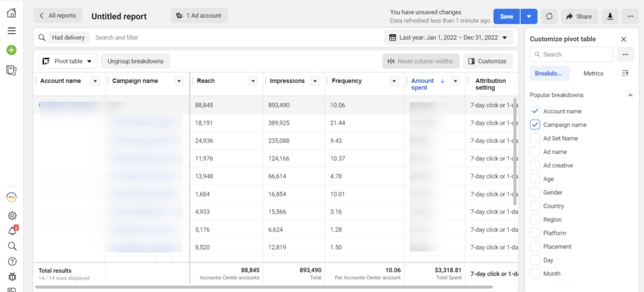Viewport: 644px width, 292px height.
Task: Open the hamburger menu icon
Action: click(x=11, y=31)
